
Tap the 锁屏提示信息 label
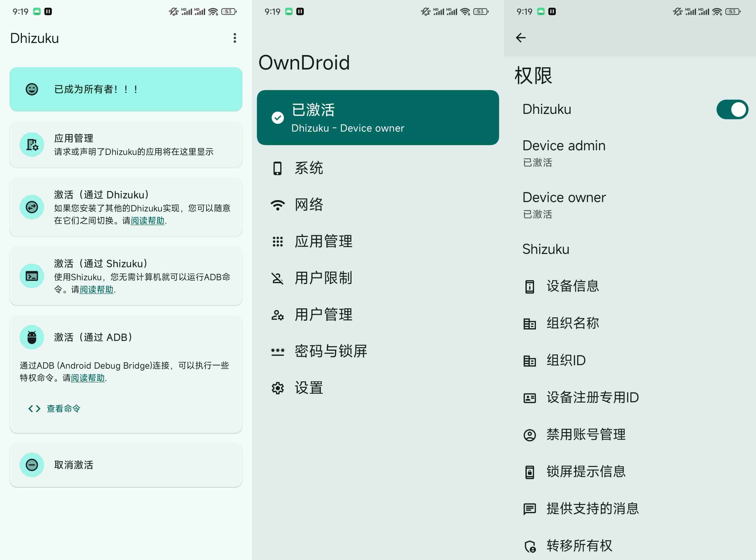(x=586, y=472)
